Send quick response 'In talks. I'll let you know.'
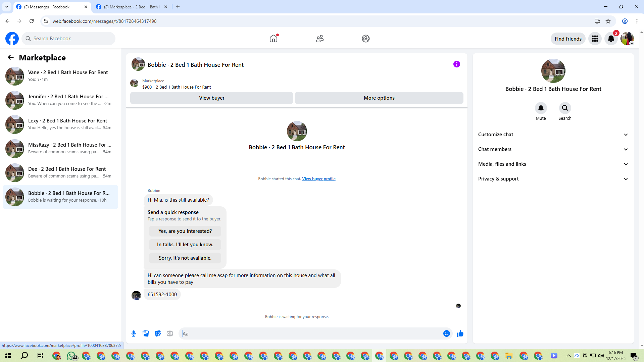644x362 pixels. click(185, 245)
